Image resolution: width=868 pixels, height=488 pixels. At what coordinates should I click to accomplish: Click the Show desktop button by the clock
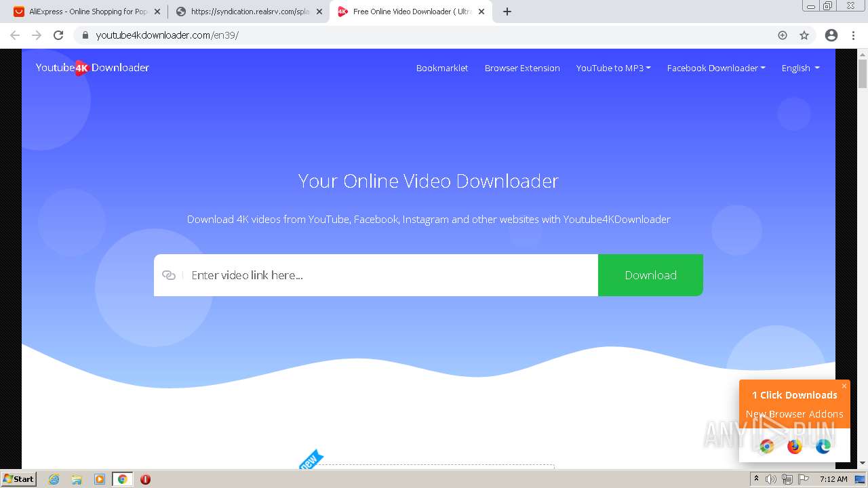(860, 479)
